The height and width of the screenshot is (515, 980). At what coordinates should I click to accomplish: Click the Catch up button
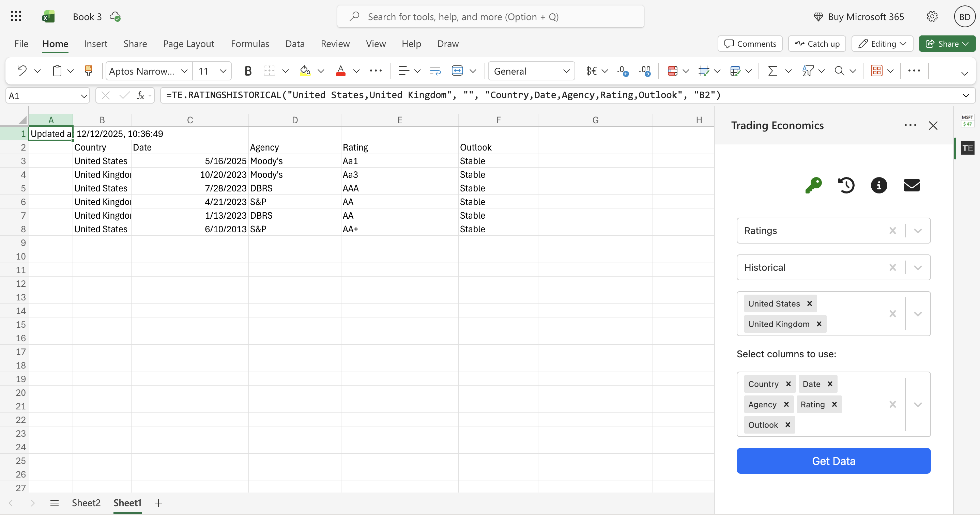click(x=816, y=44)
